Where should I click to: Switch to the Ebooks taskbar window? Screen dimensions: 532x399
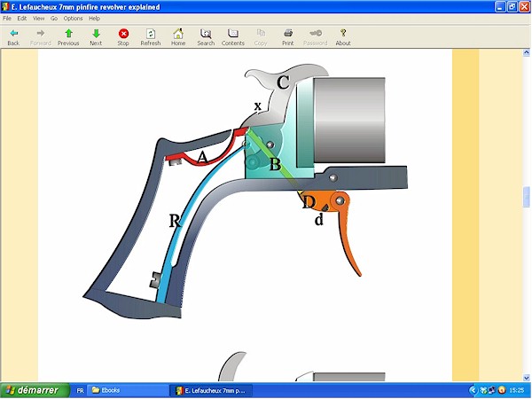[x=128, y=390]
